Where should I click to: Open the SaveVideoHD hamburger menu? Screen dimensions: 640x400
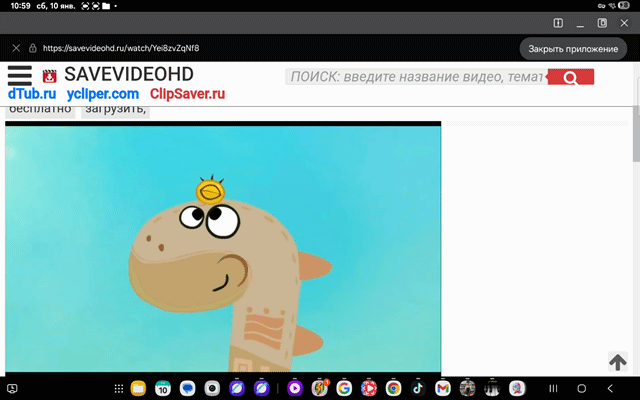coord(19,76)
